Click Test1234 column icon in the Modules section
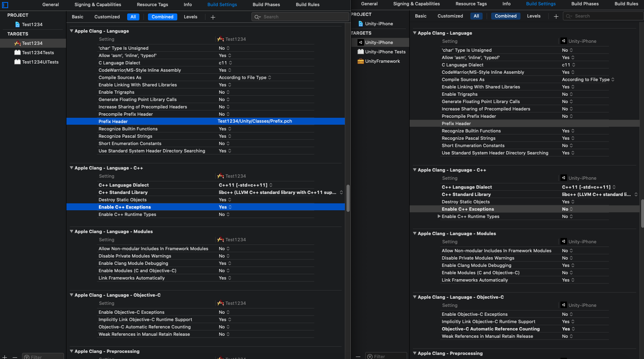Image resolution: width=644 pixels, height=359 pixels. click(221, 240)
